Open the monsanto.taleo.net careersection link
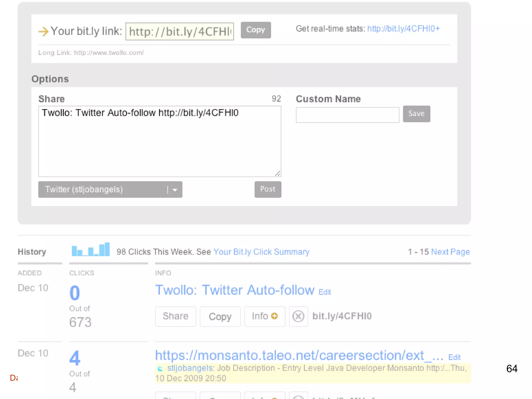The height and width of the screenshot is (399, 532). pyautogui.click(x=299, y=355)
